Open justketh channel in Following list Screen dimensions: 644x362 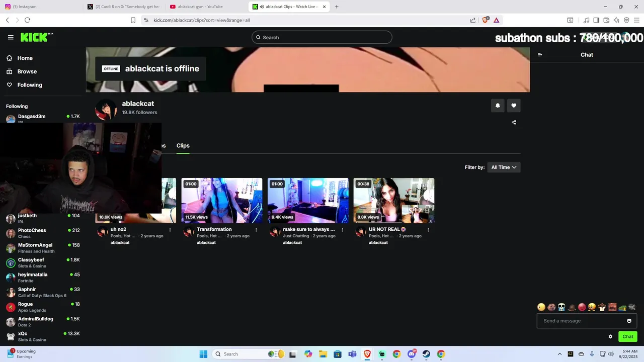pyautogui.click(x=43, y=218)
